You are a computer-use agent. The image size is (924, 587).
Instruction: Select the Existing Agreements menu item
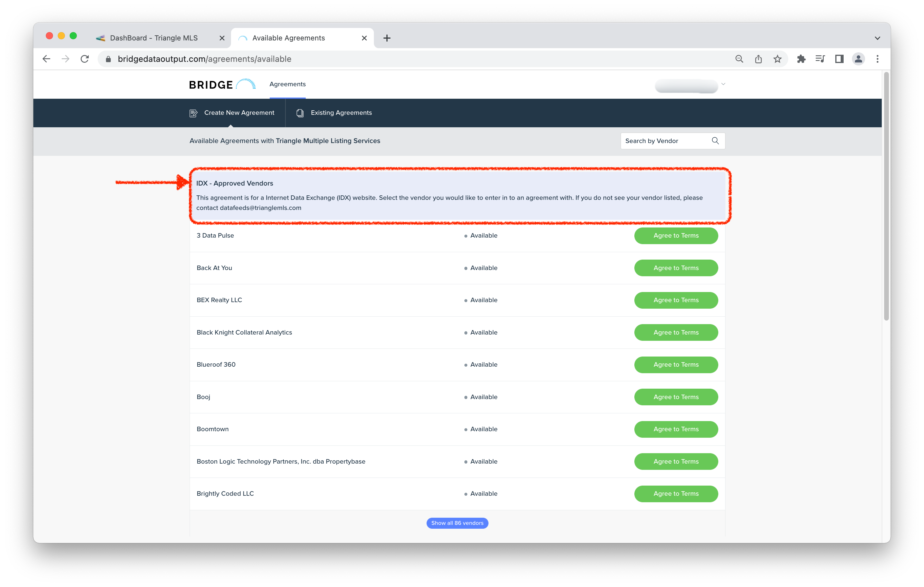tap(341, 113)
